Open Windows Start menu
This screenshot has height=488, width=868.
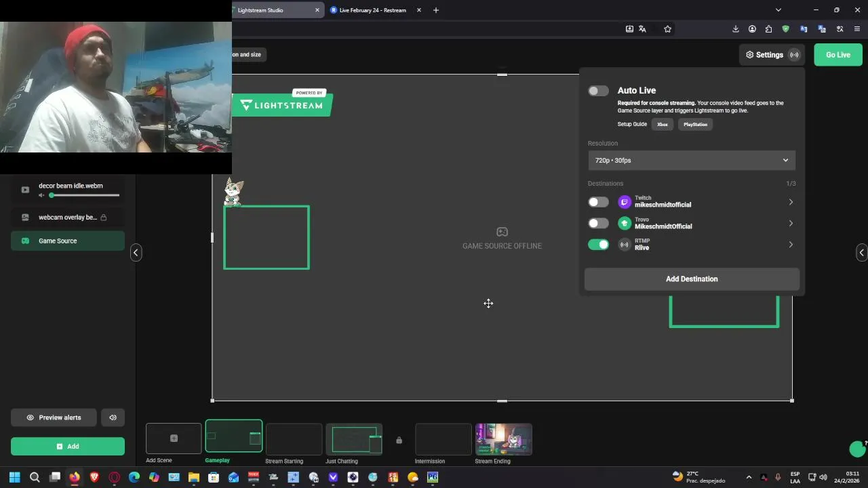[15, 477]
